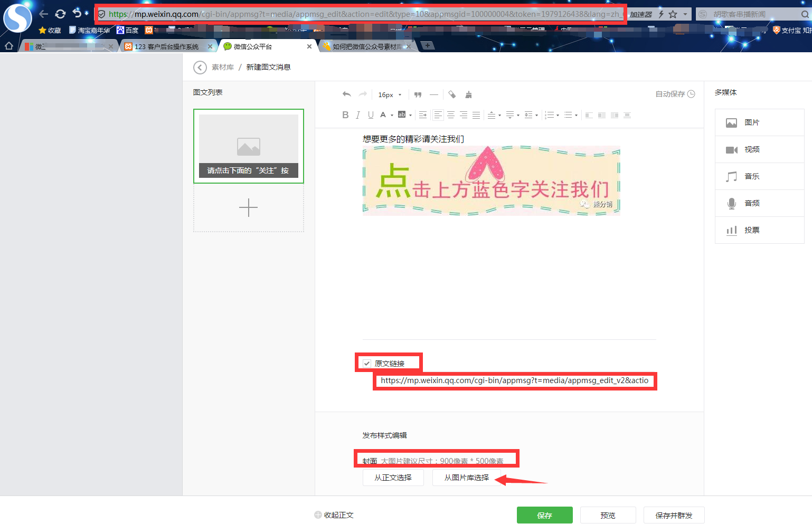812x524 pixels.
Task: Add a new article with the plus box
Action: coord(248,208)
